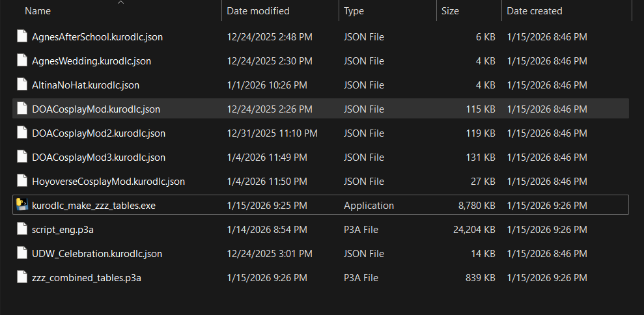Viewport: 644px width, 315px height.
Task: Click the 131 KB size value
Action: [x=481, y=157]
